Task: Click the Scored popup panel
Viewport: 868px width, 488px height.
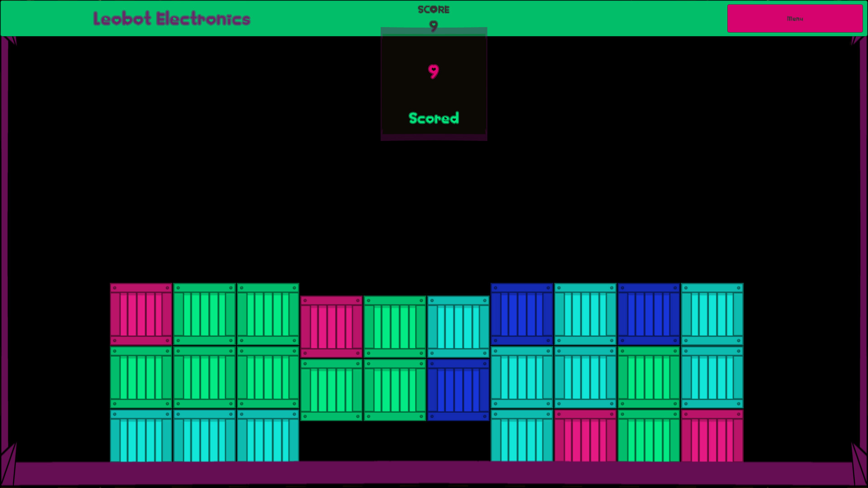Action: coord(434,84)
